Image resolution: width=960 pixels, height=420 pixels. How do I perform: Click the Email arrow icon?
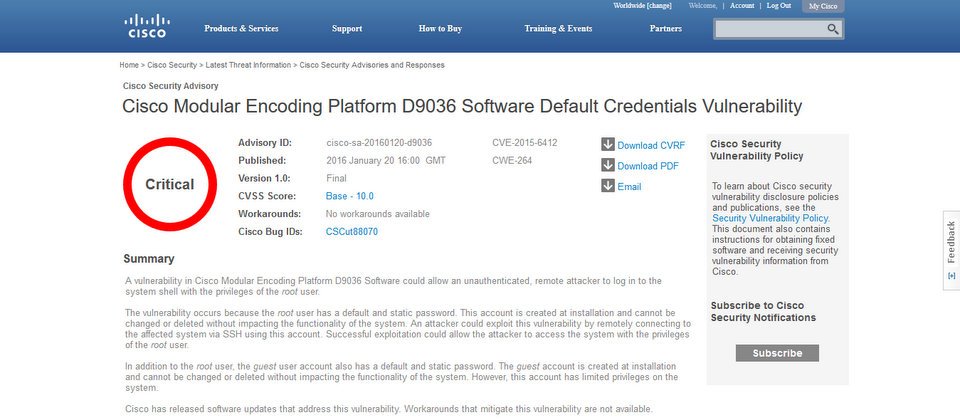(607, 186)
